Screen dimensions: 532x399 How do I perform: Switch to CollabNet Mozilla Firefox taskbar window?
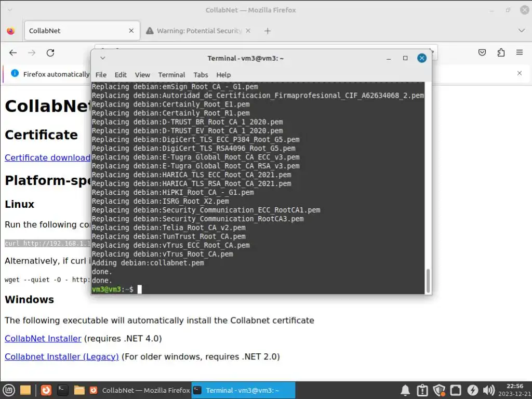139,390
